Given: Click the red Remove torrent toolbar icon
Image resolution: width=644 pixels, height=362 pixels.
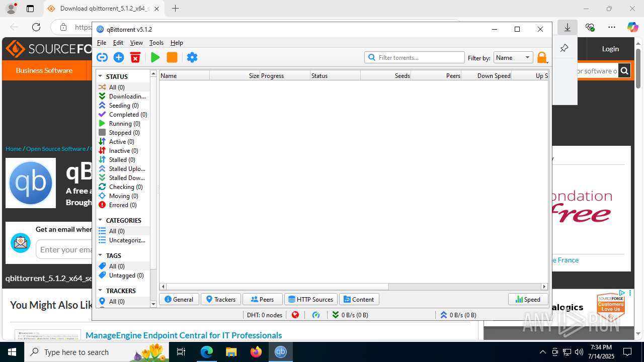Looking at the screenshot, I should pos(135,57).
